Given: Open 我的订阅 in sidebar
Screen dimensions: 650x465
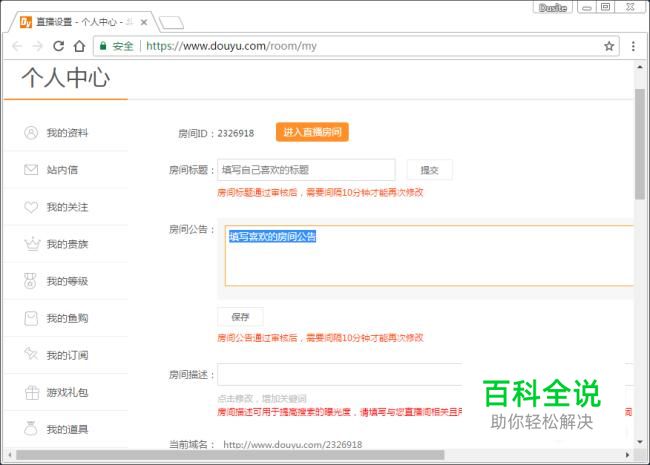Looking at the screenshot, I should pos(67,355).
